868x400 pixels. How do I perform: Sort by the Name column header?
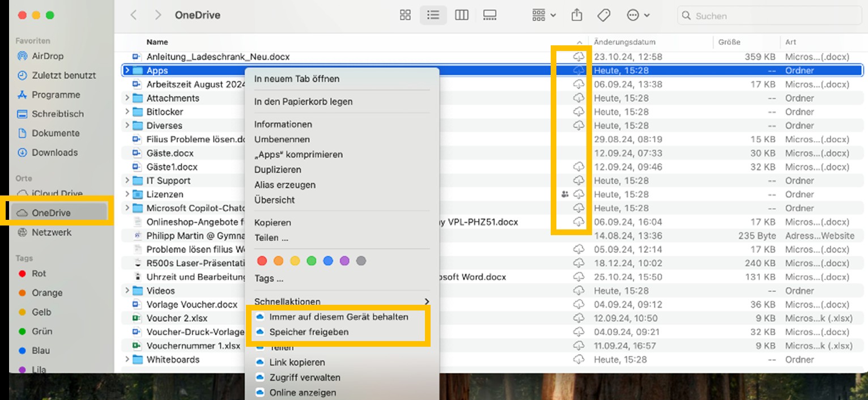tap(157, 42)
